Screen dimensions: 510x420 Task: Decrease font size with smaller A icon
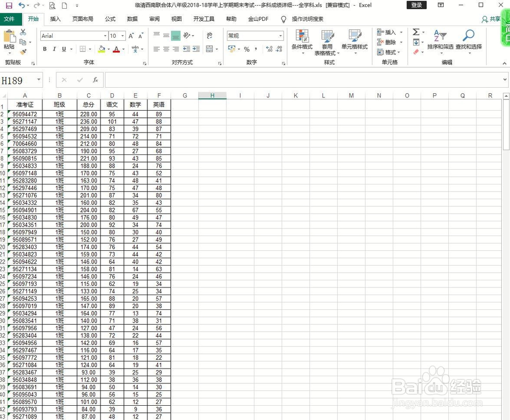tap(141, 36)
